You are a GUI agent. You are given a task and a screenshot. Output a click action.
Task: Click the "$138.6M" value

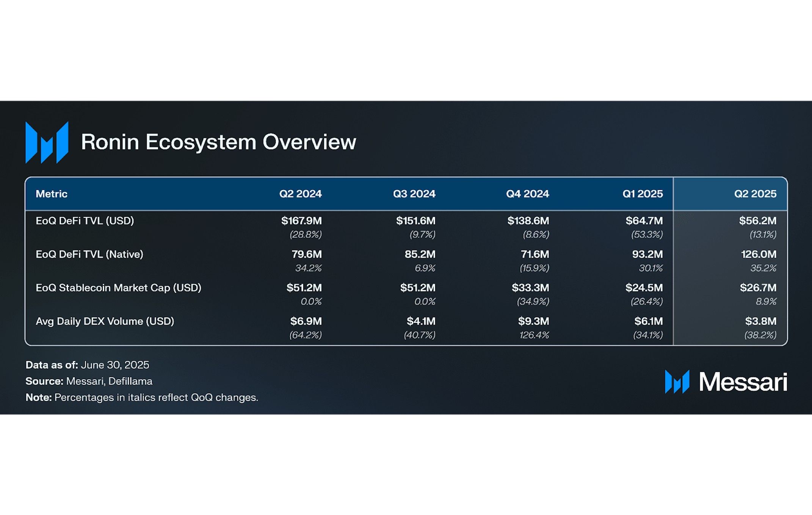(x=528, y=221)
